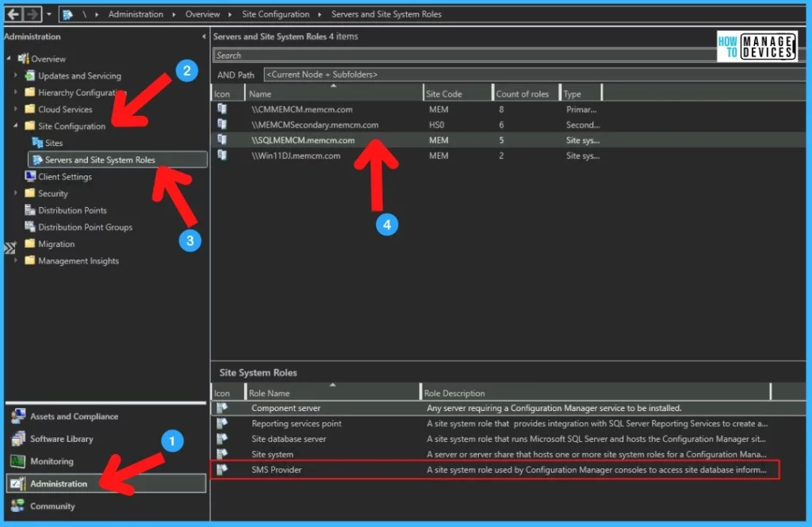Screen dimensions: 812x527
Task: Sort roles by Role Name column
Action: click(x=332, y=393)
